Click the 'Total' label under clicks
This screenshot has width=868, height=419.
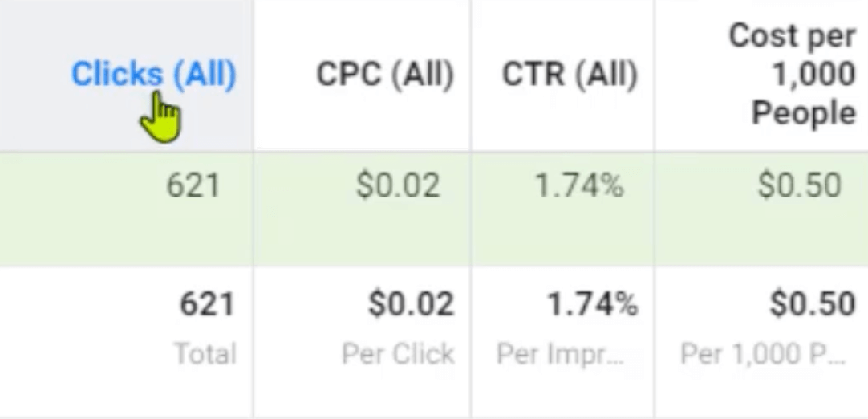205,354
